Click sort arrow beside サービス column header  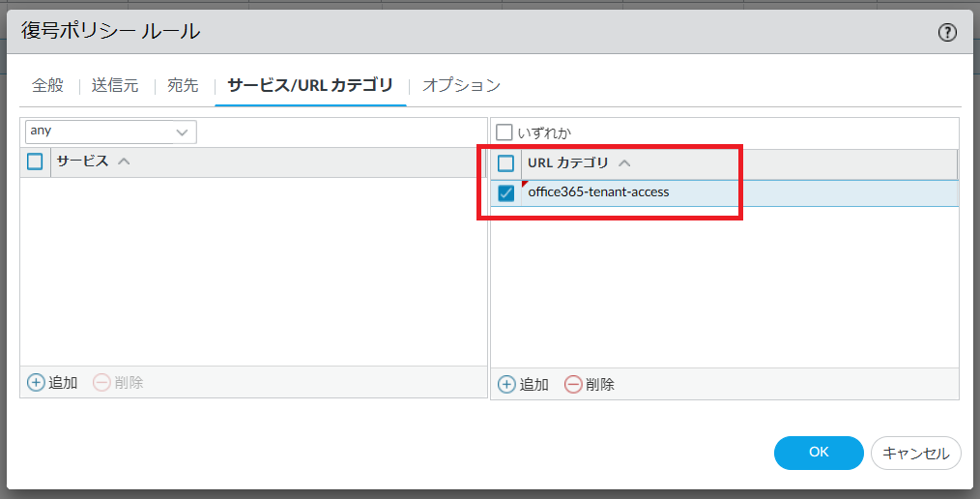(x=123, y=161)
